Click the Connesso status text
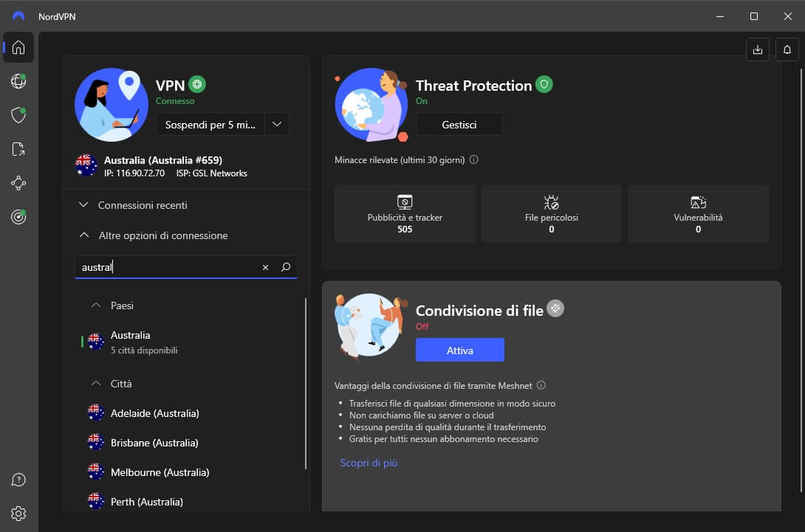This screenshot has width=805, height=532. tap(175, 101)
